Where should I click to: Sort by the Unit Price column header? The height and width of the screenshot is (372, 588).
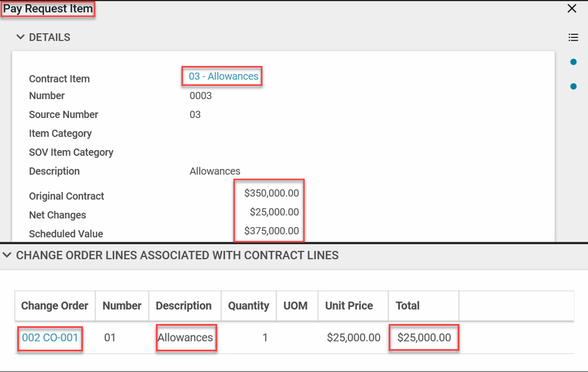[x=349, y=306]
